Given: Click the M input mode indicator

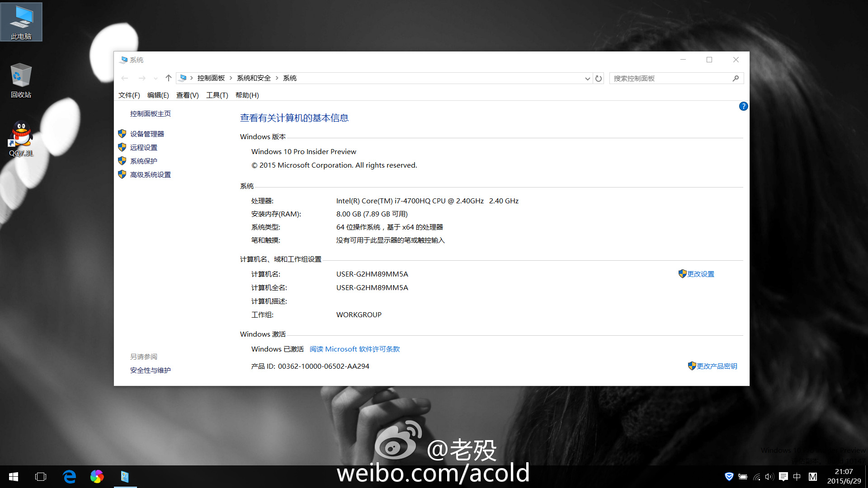Looking at the screenshot, I should click(813, 477).
